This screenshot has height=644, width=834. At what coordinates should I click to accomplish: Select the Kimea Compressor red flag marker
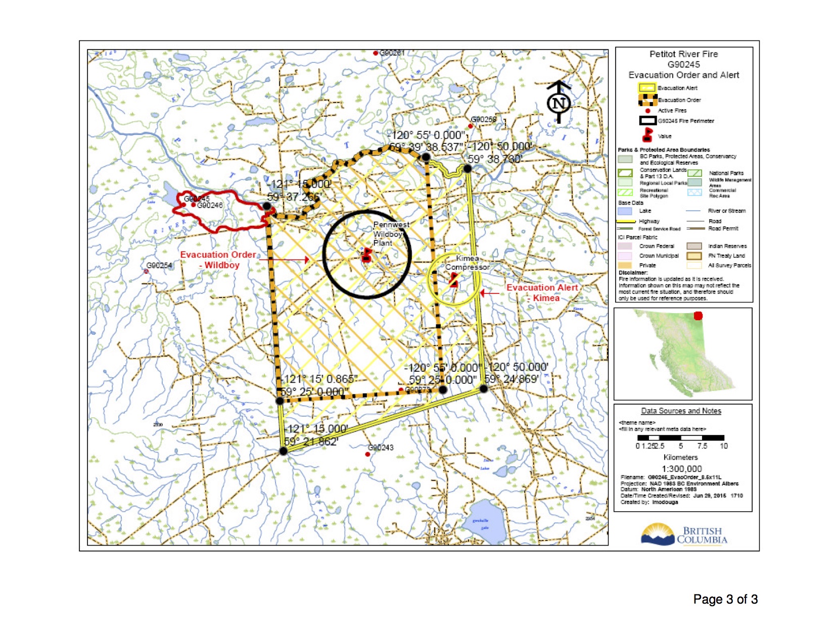(x=453, y=280)
